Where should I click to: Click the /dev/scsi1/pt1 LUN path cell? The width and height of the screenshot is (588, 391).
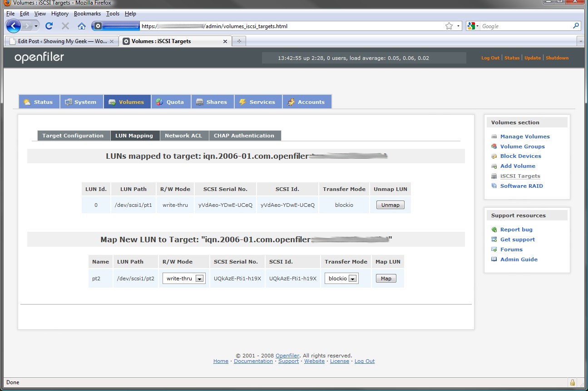133,205
